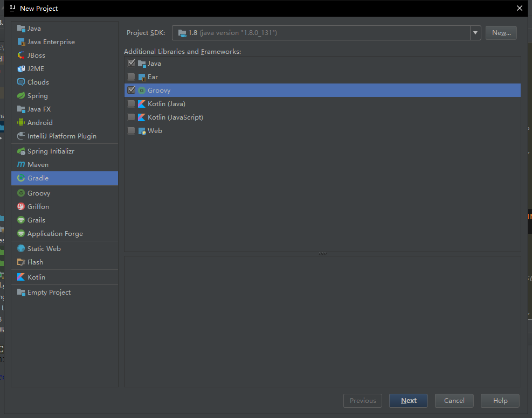Open the Project SDK dropdown arrow

point(475,33)
